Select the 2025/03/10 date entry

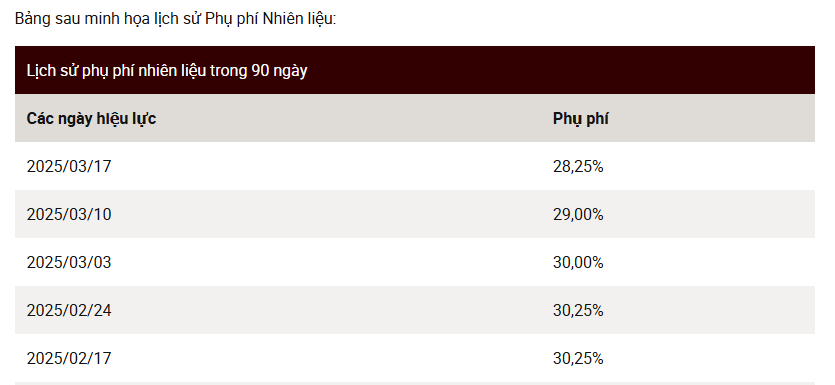(x=69, y=215)
